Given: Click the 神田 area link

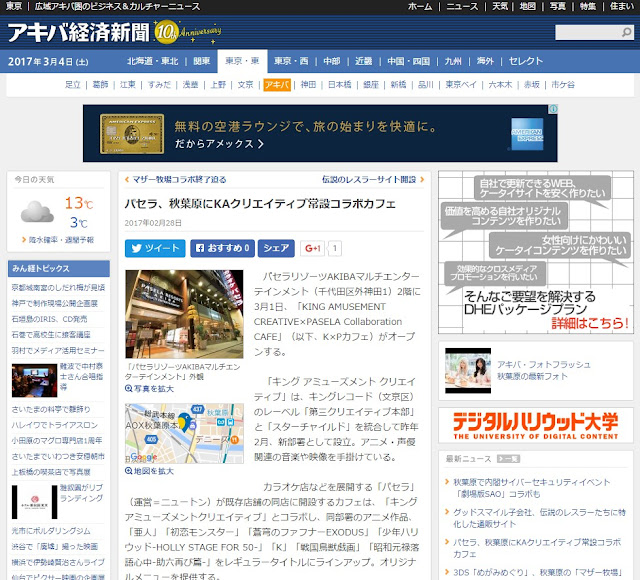Looking at the screenshot, I should coord(308,84).
